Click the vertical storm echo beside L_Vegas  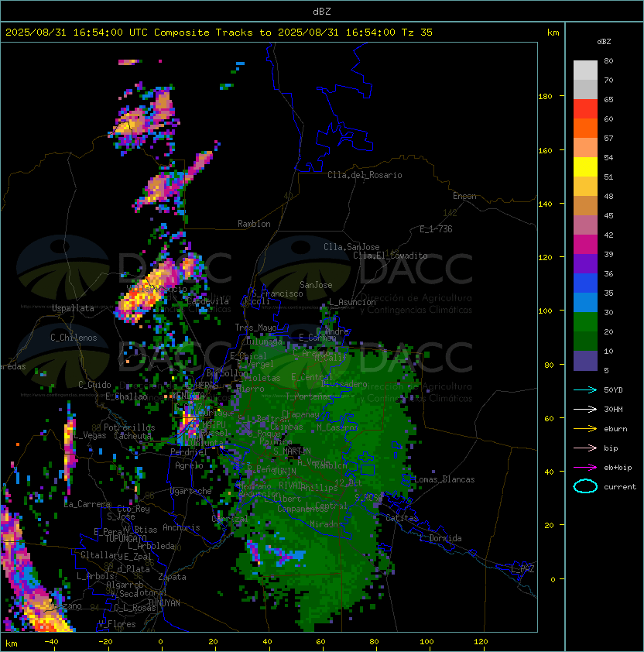70,447
